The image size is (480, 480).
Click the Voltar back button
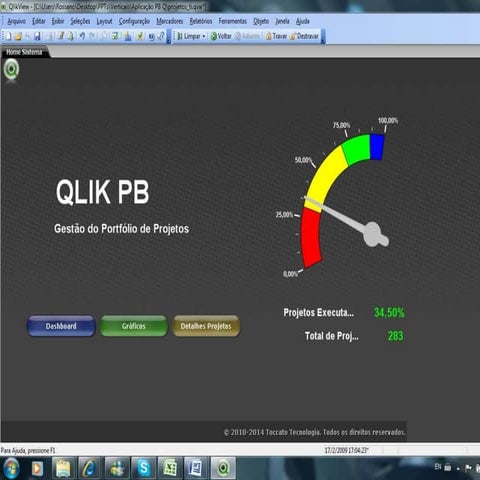click(x=221, y=36)
